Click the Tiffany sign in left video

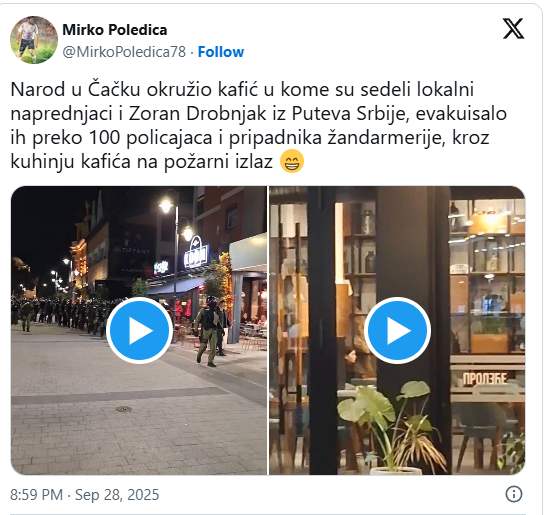pyautogui.click(x=132, y=251)
